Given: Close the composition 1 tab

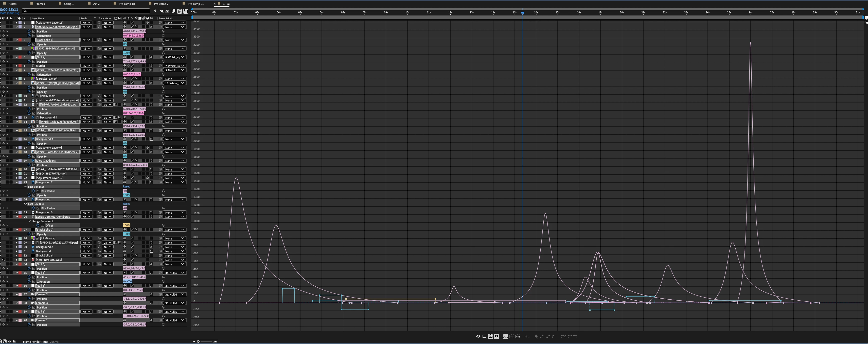Looking at the screenshot, I should (215, 4).
